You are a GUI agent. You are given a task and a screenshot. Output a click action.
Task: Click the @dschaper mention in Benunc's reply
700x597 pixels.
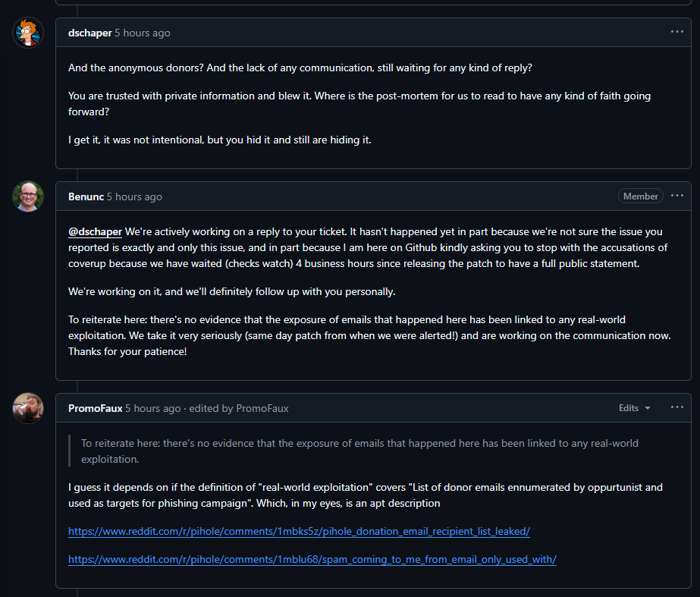pyautogui.click(x=95, y=231)
